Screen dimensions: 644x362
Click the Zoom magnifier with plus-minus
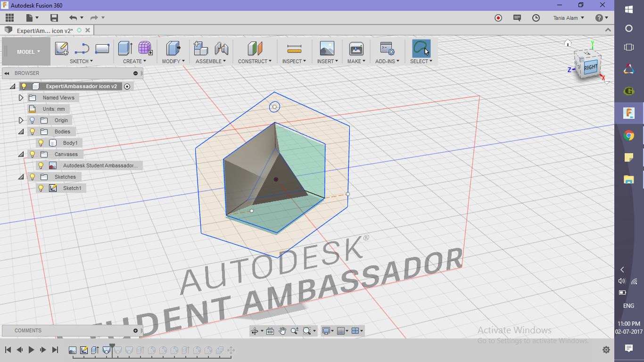[x=295, y=331]
